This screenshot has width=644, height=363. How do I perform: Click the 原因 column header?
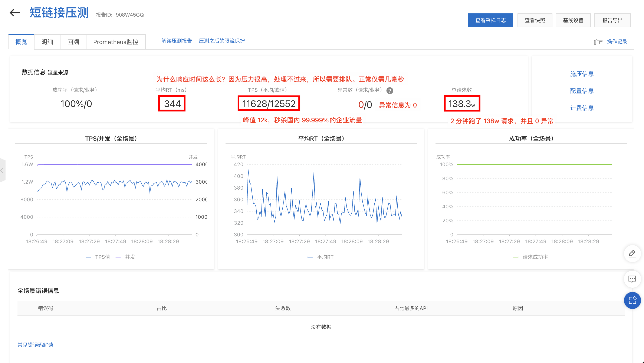pyautogui.click(x=518, y=308)
